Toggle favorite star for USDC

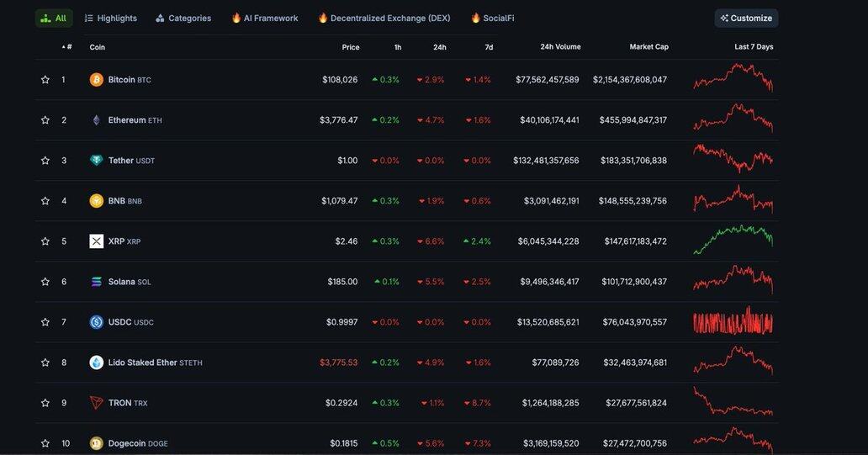click(45, 322)
